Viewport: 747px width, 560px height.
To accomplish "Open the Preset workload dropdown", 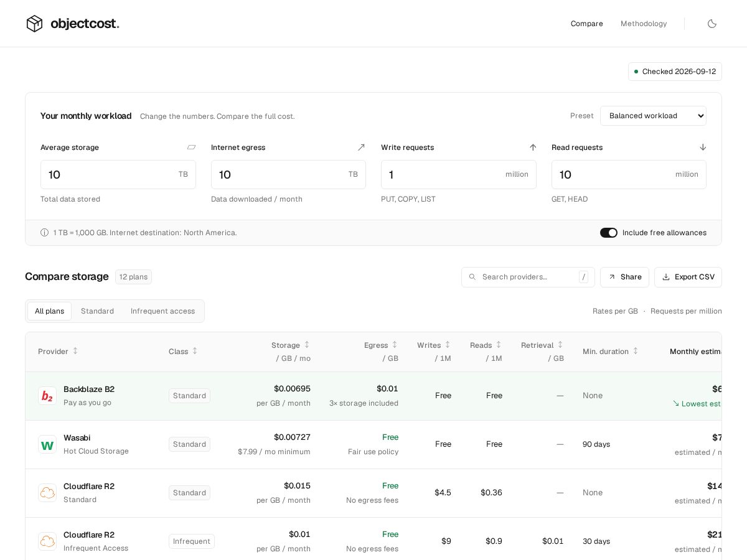I will (653, 116).
